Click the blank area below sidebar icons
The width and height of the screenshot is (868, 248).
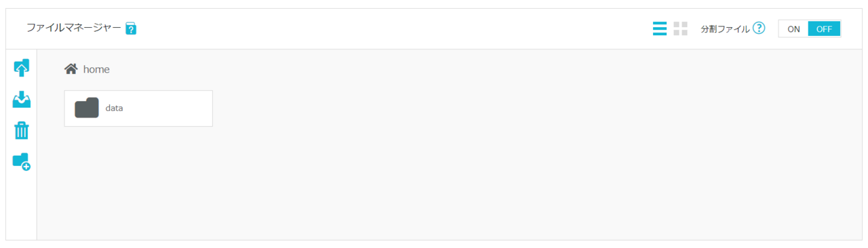pyautogui.click(x=22, y=207)
